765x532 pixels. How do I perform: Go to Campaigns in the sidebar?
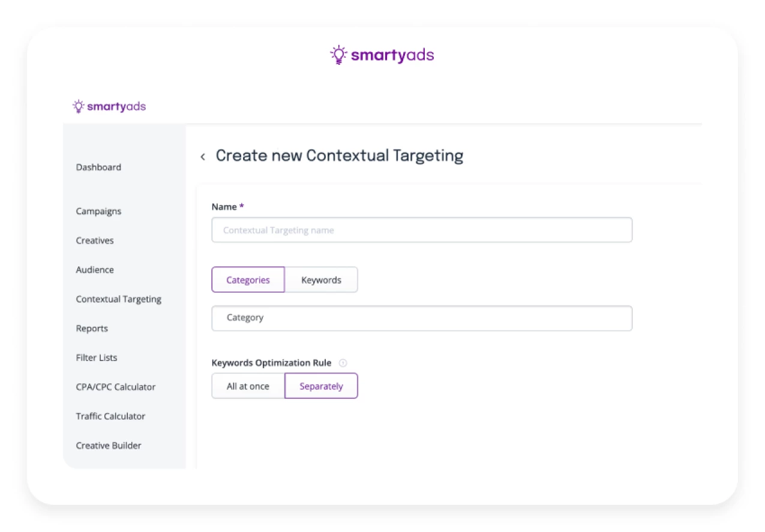pos(98,211)
